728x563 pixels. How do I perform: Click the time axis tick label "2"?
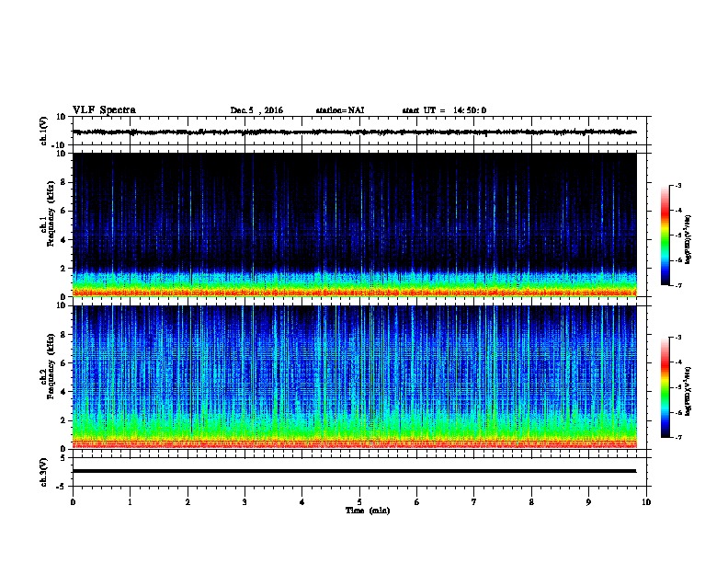click(188, 502)
